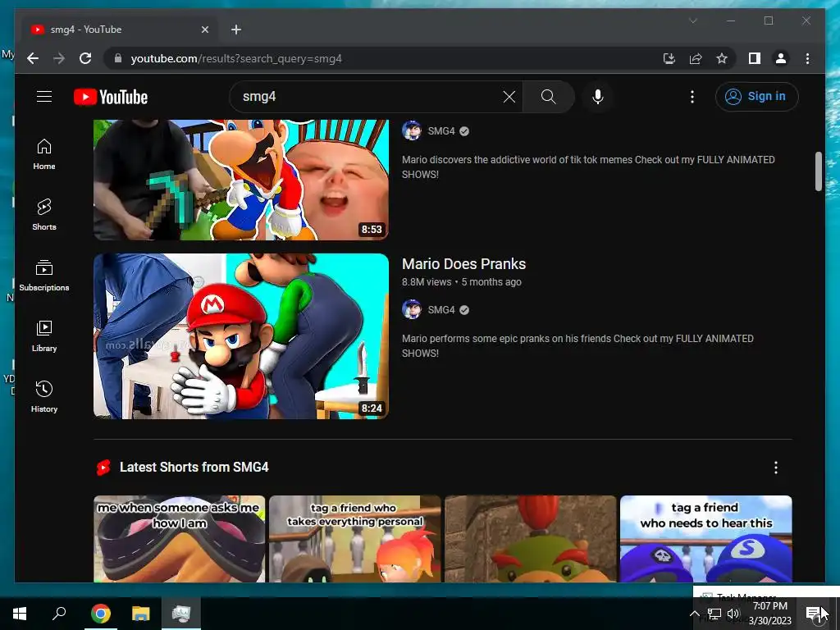Open File Explorer from taskbar
Screen dimensions: 840x630
[141, 614]
